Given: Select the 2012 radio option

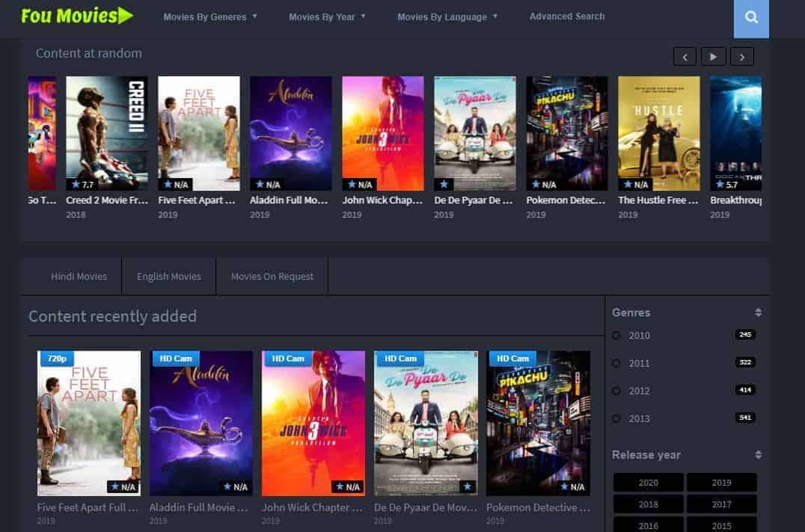Looking at the screenshot, I should 616,391.
